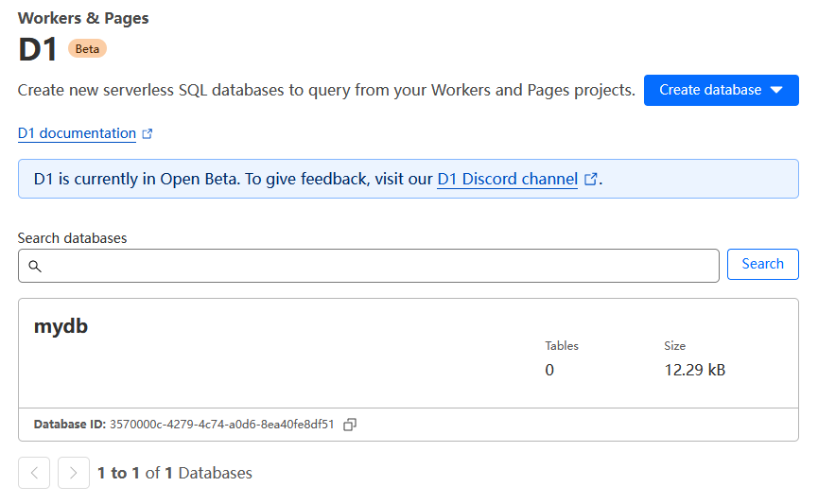Click the 12.29 kB size value
The width and height of the screenshot is (818, 504).
(694, 370)
